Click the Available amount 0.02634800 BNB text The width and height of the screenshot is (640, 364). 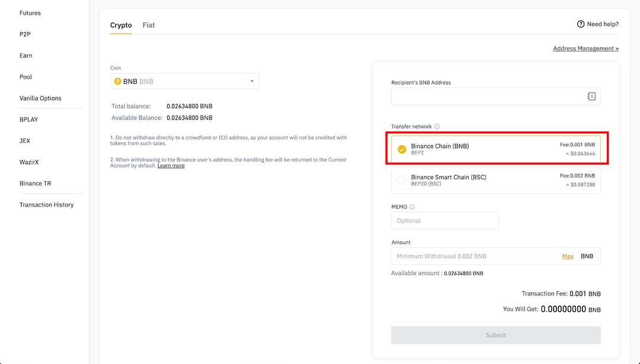[437, 273]
